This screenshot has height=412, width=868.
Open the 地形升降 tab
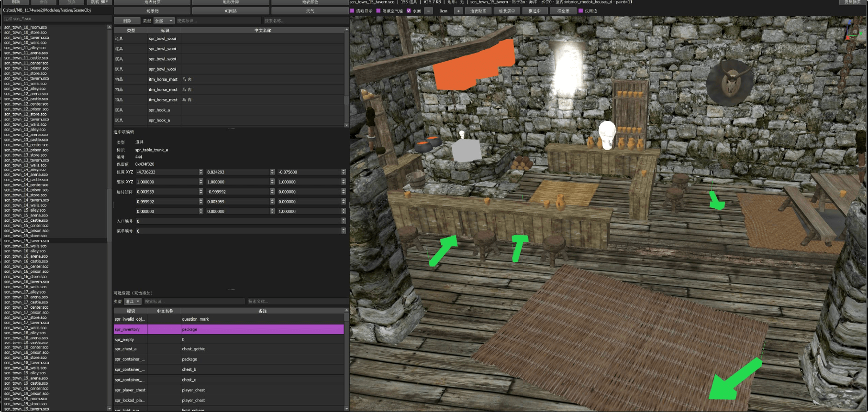[x=231, y=2]
